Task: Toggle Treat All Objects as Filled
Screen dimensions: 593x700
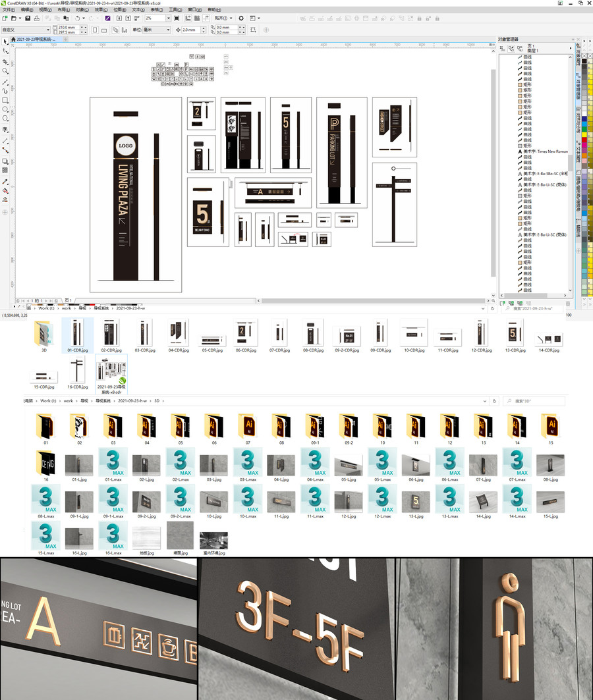Action: (x=253, y=30)
